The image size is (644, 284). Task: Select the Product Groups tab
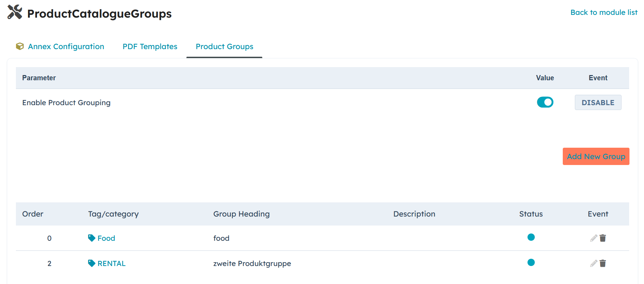[x=224, y=46]
